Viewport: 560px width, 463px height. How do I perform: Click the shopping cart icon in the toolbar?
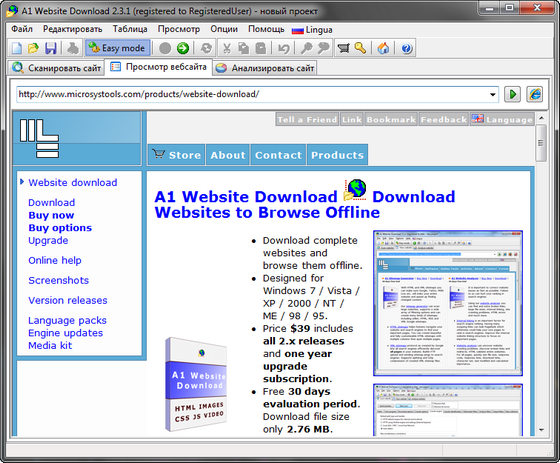click(343, 48)
